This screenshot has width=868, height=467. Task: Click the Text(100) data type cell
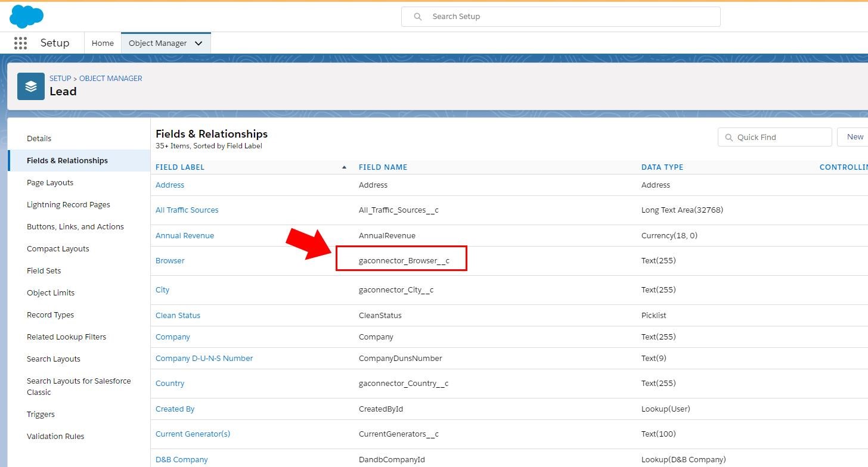point(659,434)
